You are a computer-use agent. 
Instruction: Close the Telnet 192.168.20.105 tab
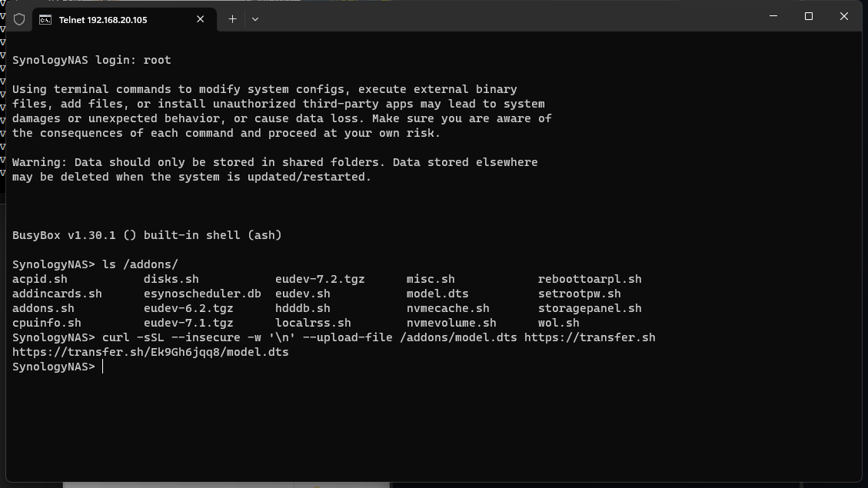click(200, 19)
